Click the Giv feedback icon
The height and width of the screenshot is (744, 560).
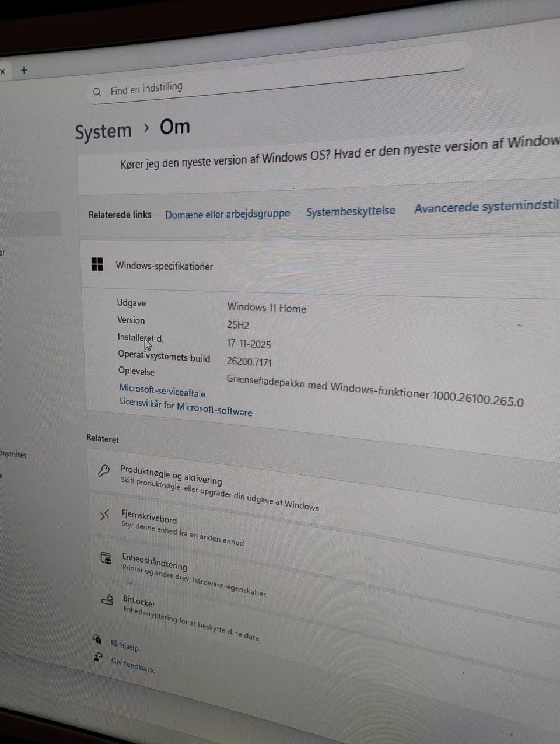coord(98,657)
